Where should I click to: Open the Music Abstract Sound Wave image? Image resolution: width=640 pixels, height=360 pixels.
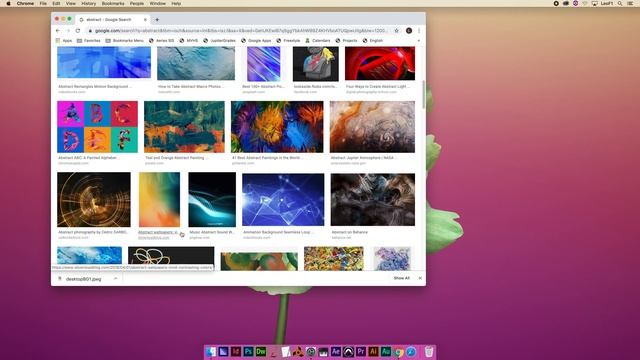point(212,200)
